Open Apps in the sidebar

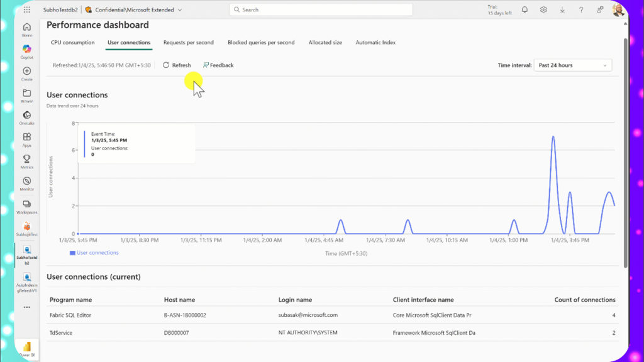click(26, 140)
